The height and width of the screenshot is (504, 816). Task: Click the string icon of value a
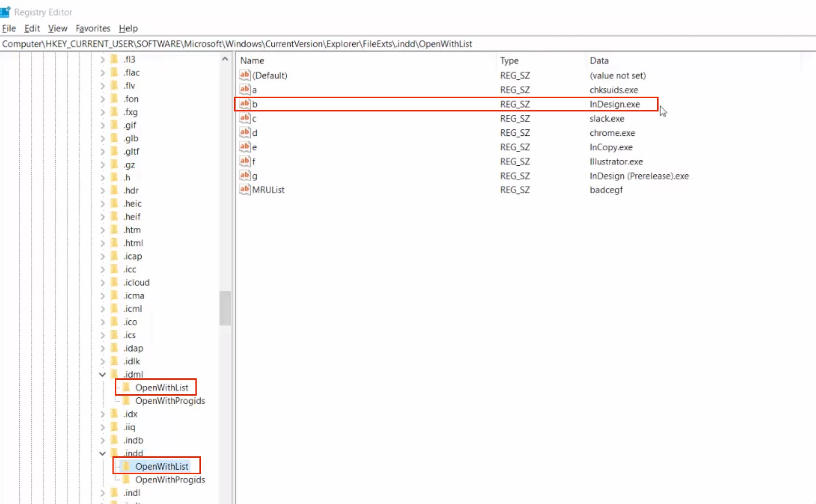[x=245, y=89]
